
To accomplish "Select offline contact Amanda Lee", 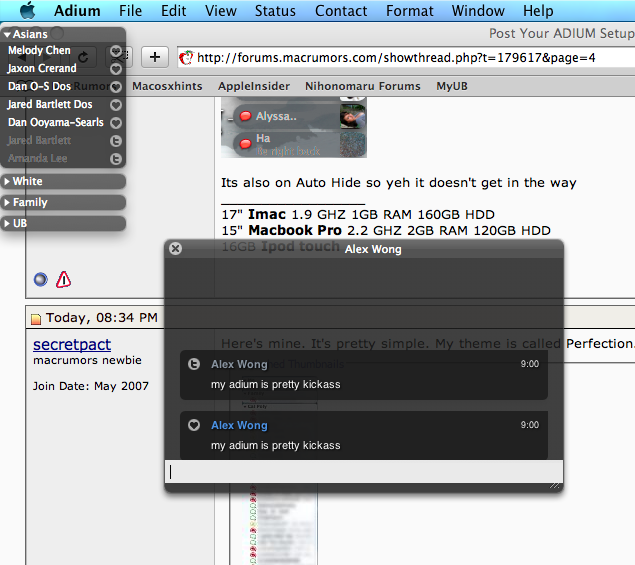I will point(37,158).
